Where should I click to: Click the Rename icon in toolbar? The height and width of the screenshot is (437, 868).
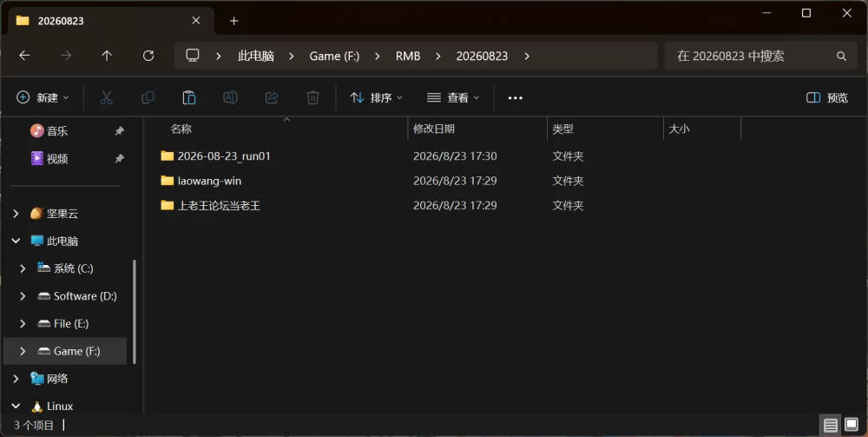(230, 98)
